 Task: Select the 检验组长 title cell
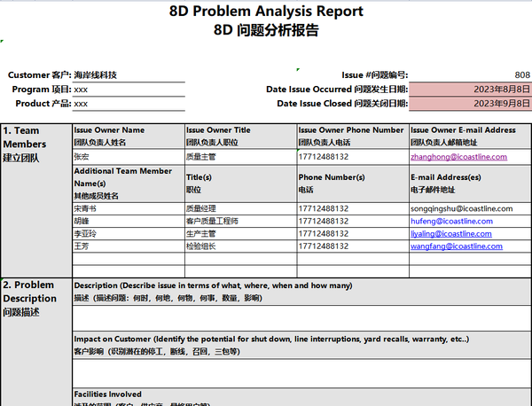(241, 246)
